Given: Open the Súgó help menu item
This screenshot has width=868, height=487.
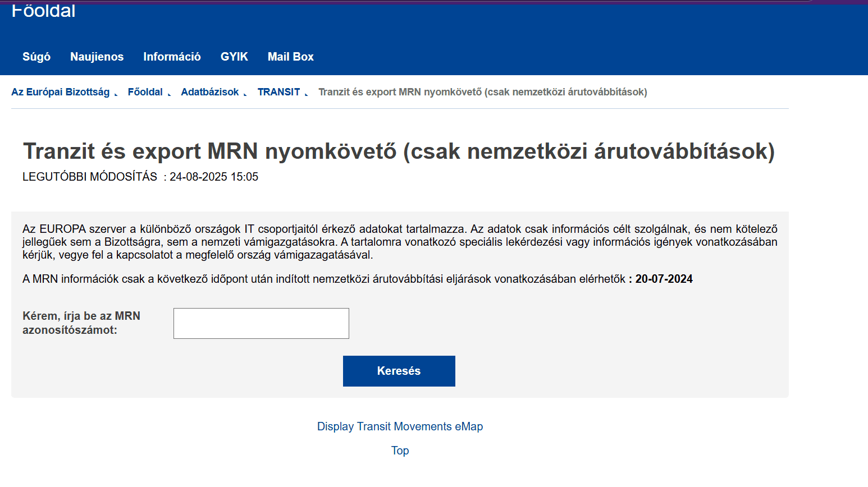Looking at the screenshot, I should (36, 57).
